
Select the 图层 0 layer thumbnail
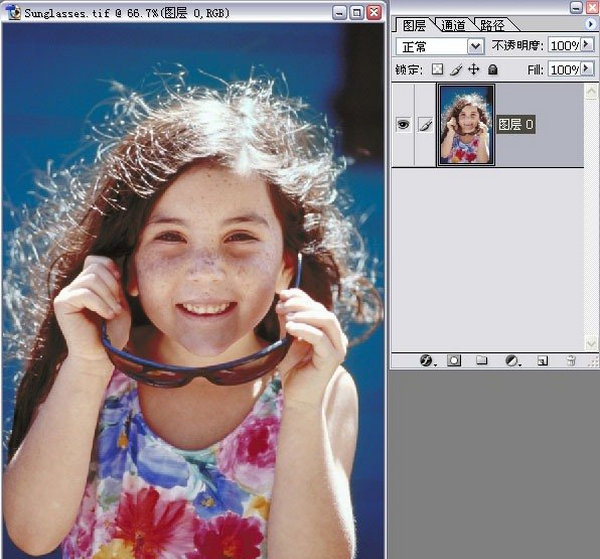pyautogui.click(x=466, y=125)
